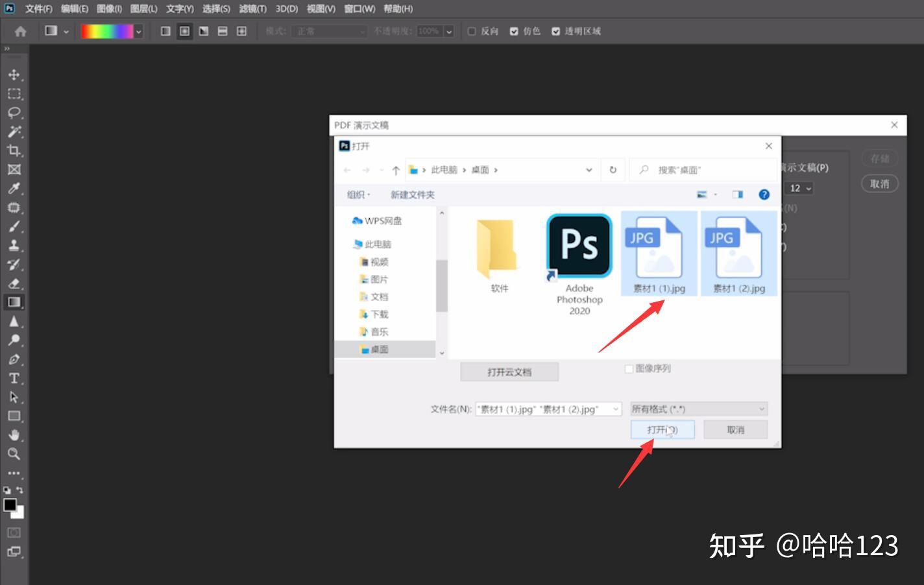Open the 窗口(W) menu
This screenshot has height=585, width=924.
359,8
